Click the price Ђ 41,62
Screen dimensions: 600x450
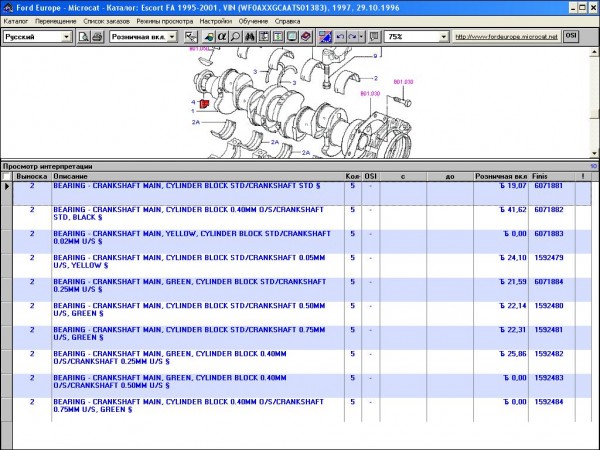tap(513, 210)
